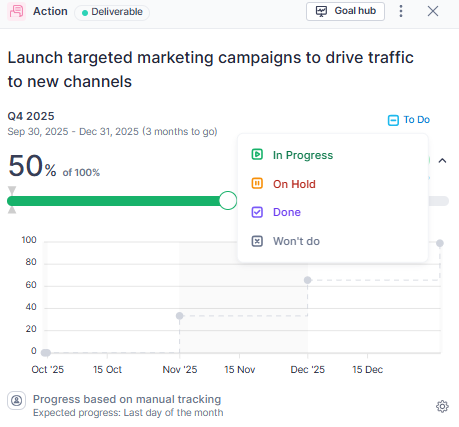Screen dimensions: 459x427
Task: Click the To Do status icon
Action: click(393, 120)
